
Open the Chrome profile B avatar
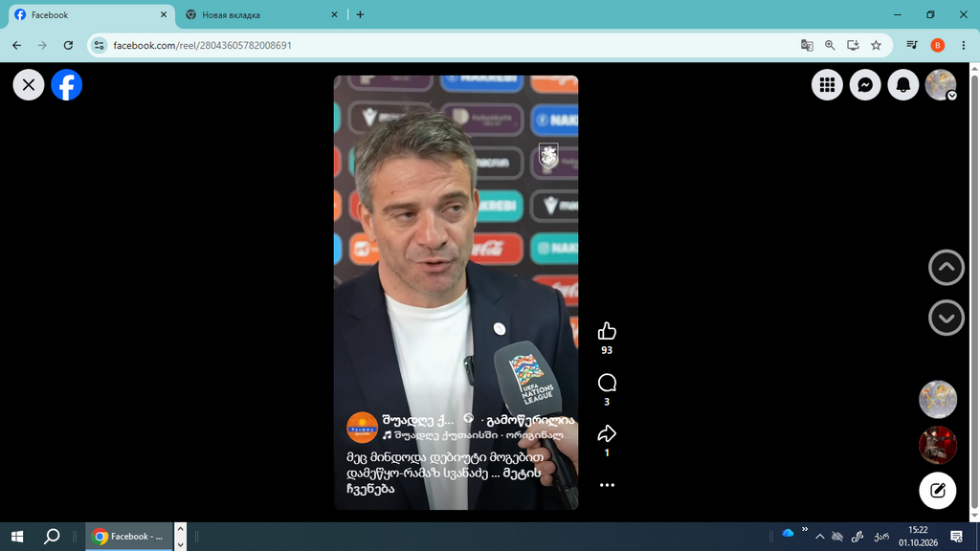[x=938, y=45]
